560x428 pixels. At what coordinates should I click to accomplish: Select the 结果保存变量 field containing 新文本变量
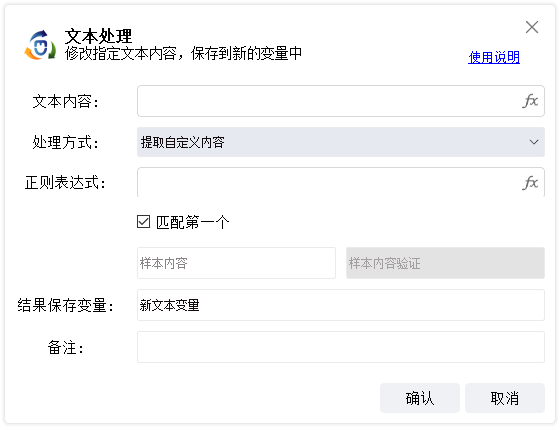(341, 305)
